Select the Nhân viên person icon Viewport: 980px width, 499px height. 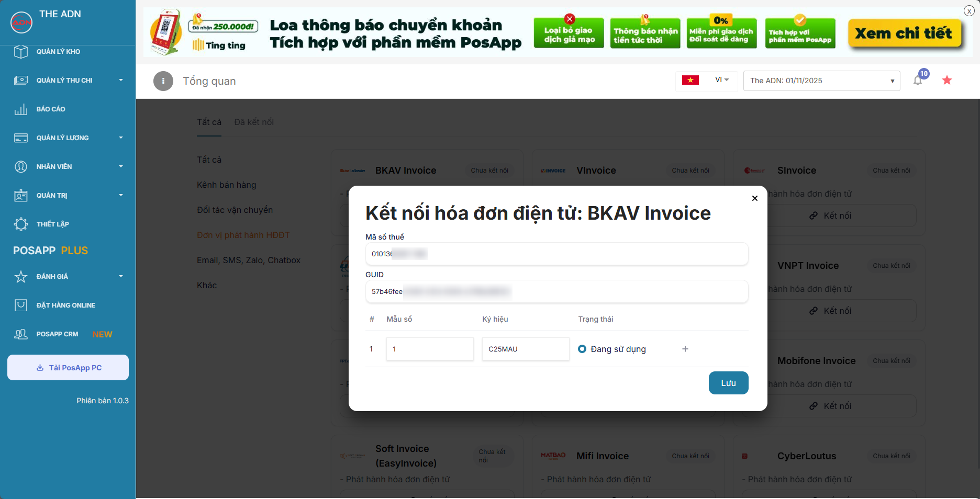click(x=21, y=167)
